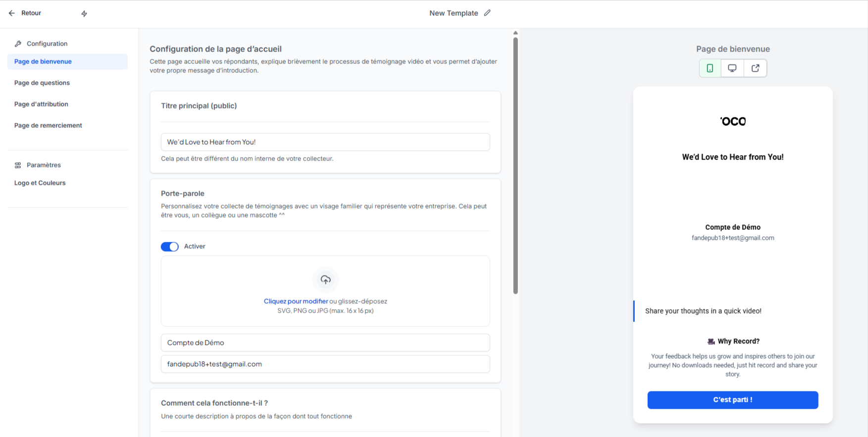868x437 pixels.
Task: Click the Configuration wrench icon
Action: [x=18, y=44]
